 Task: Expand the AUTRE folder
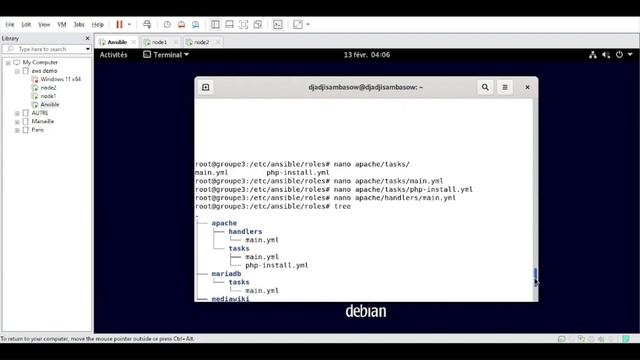coord(17,113)
